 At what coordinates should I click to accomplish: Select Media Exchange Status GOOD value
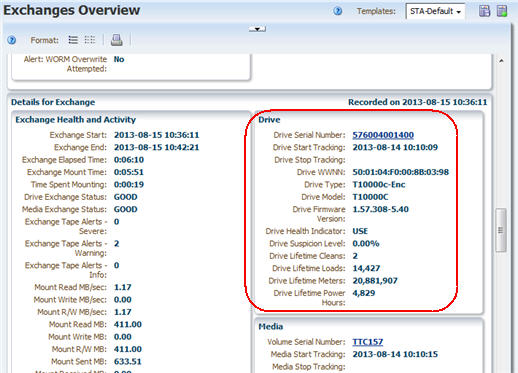[x=126, y=209]
